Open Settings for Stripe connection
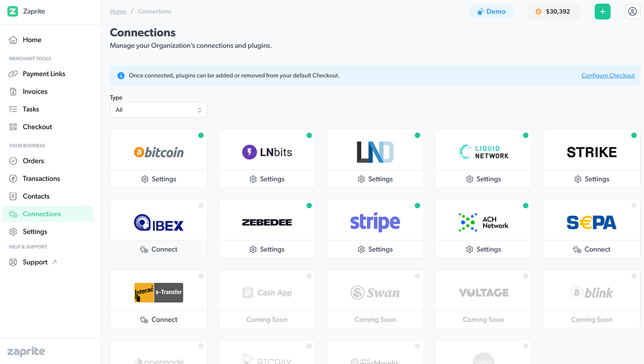Viewport: 644px width, 364px height. point(375,250)
